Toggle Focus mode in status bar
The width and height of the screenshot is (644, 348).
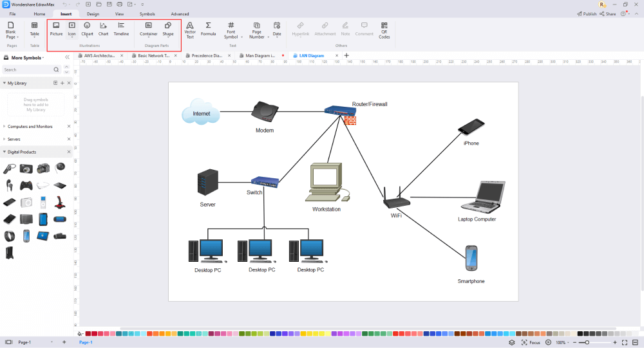(x=531, y=342)
